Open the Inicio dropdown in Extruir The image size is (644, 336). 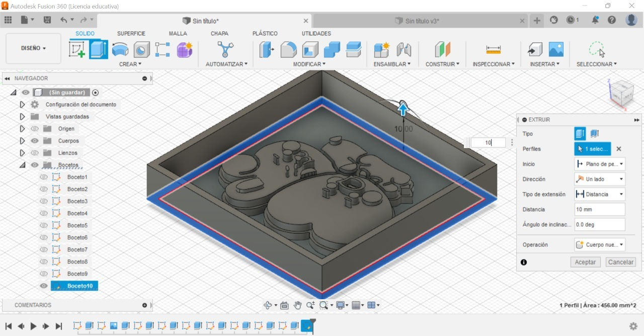[600, 164]
